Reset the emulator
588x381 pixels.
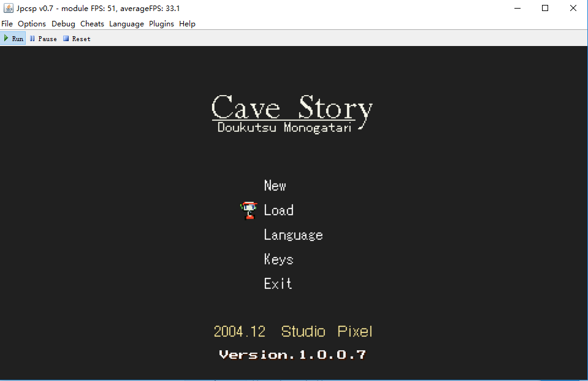click(77, 39)
